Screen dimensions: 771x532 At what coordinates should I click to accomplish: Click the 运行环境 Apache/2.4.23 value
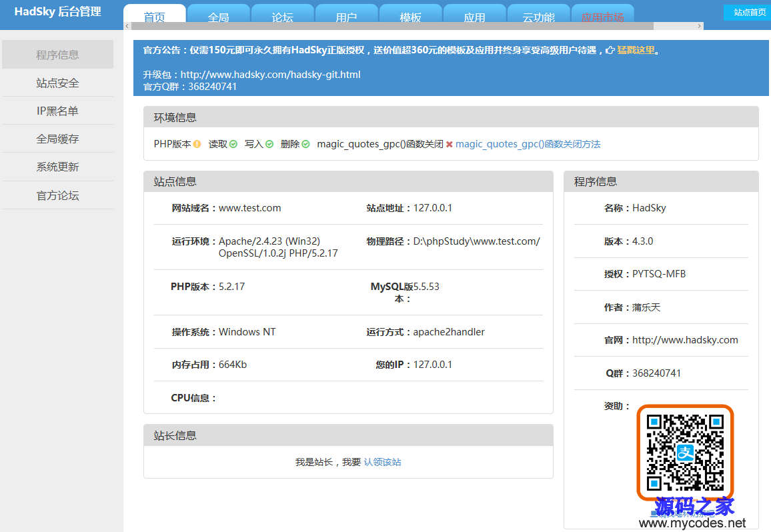click(278, 247)
